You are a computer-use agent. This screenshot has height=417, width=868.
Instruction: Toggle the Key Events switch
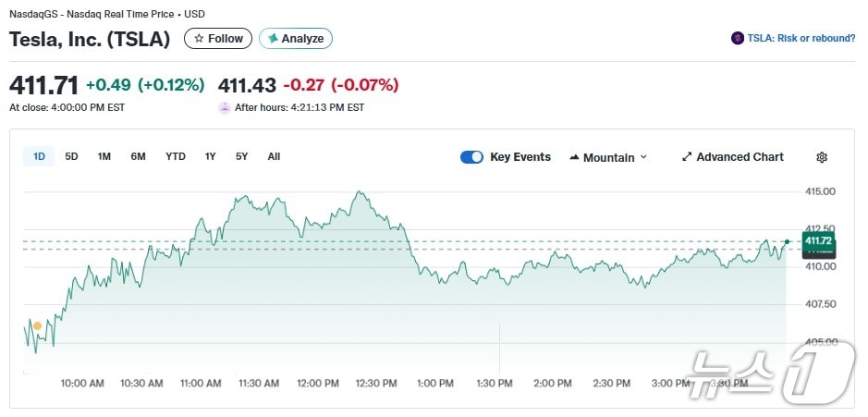[471, 157]
